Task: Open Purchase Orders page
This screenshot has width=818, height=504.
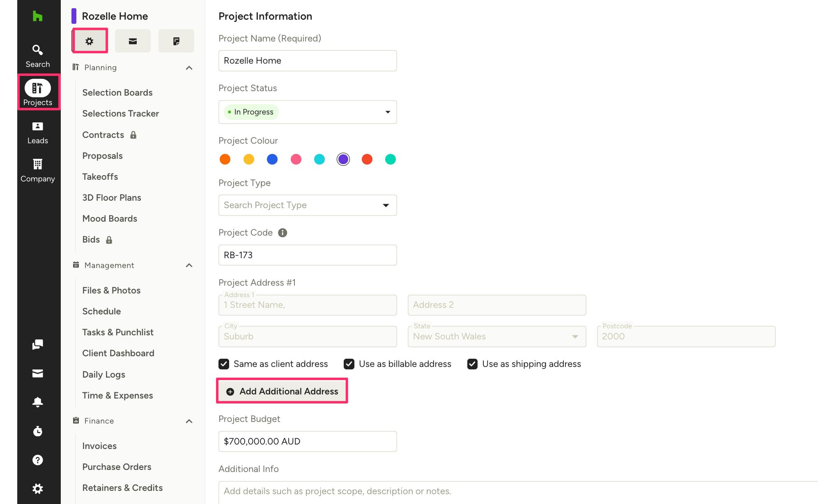Action: point(117,467)
